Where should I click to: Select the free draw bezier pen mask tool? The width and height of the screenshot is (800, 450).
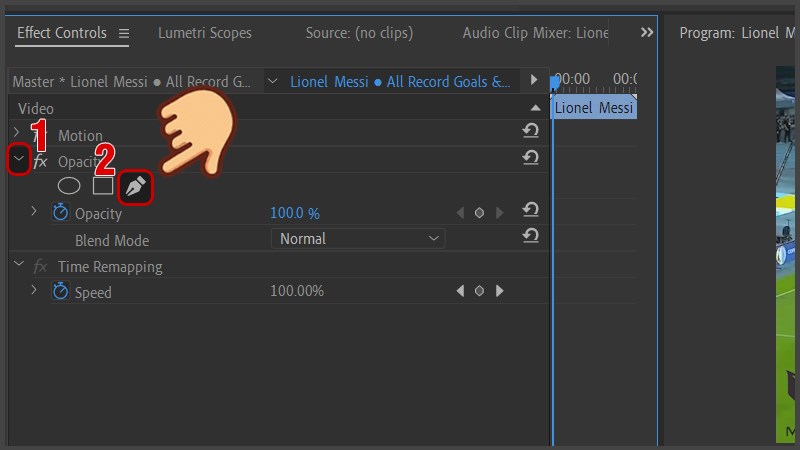[135, 186]
